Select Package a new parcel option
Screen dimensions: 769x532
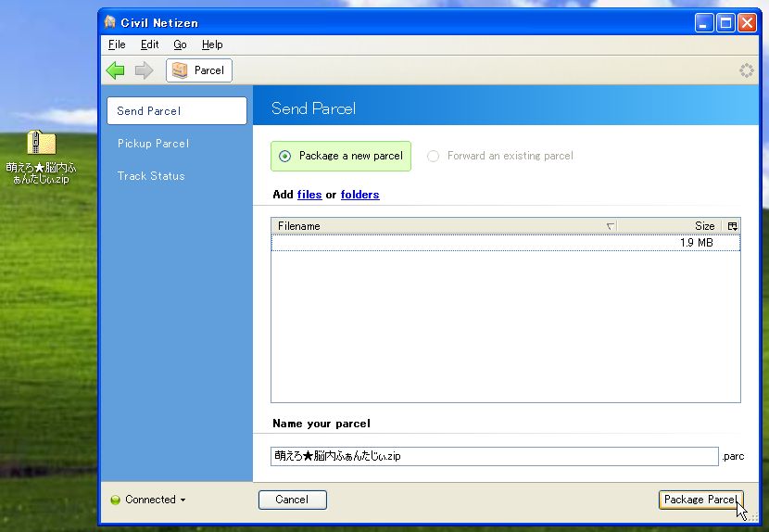coord(341,156)
